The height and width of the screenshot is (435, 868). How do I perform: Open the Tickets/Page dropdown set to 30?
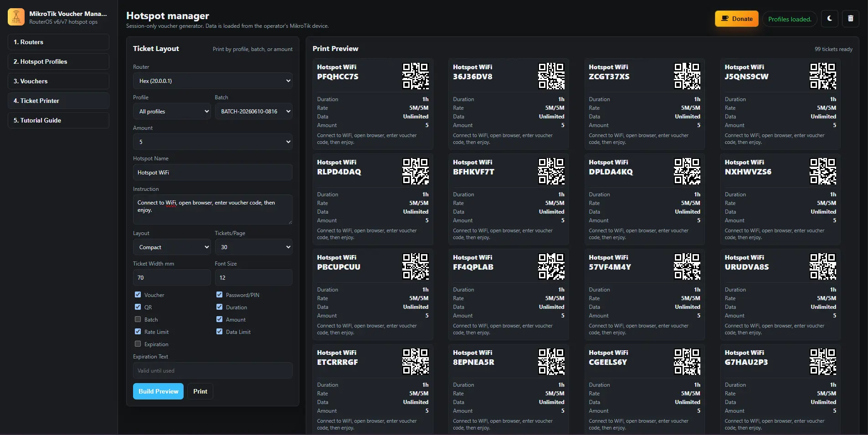[x=253, y=247]
